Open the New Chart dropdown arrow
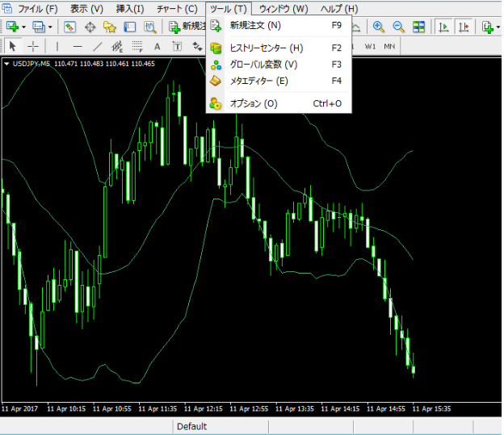The image size is (504, 435). click(x=23, y=27)
